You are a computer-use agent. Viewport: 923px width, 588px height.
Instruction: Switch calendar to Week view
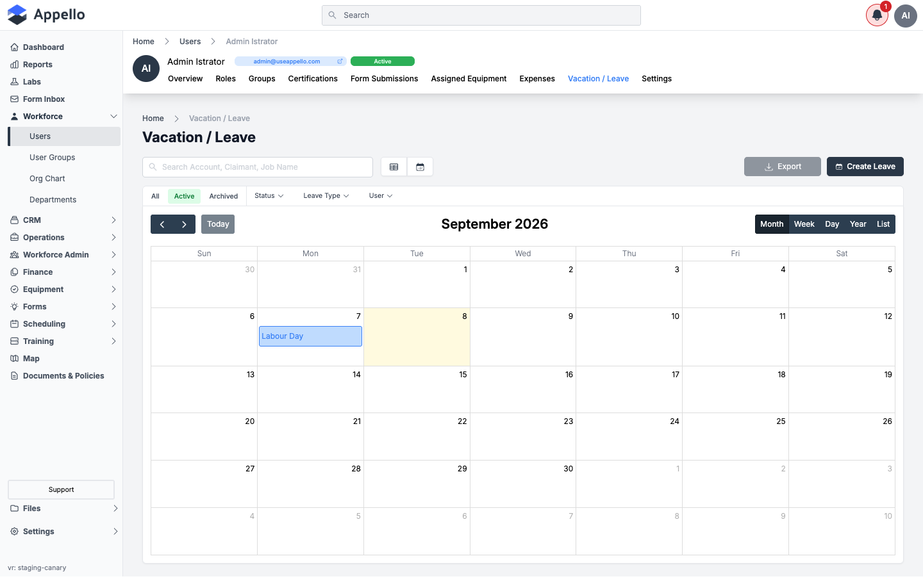coord(804,224)
